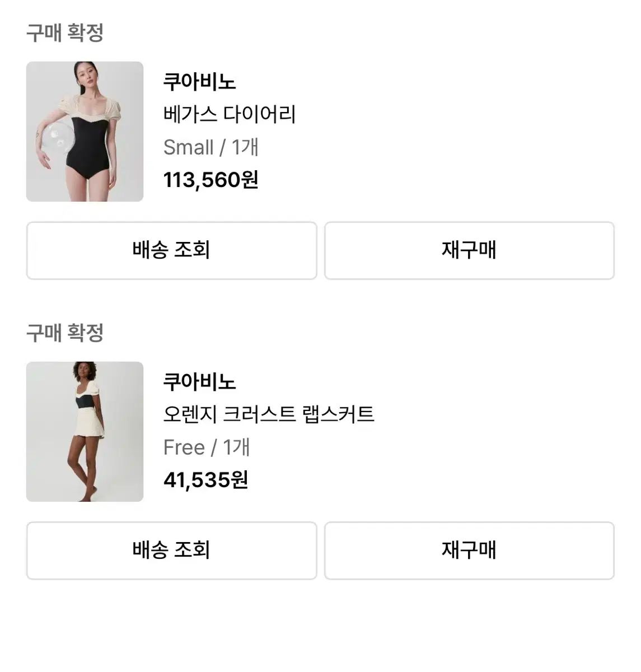The image size is (641, 672).
Task: Select the Small size option text
Action: click(x=189, y=148)
